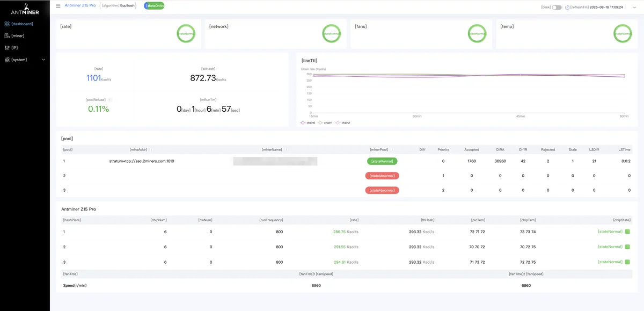Click green chip state square for hash plate 1
The width and height of the screenshot is (644, 311).
pos(627,232)
